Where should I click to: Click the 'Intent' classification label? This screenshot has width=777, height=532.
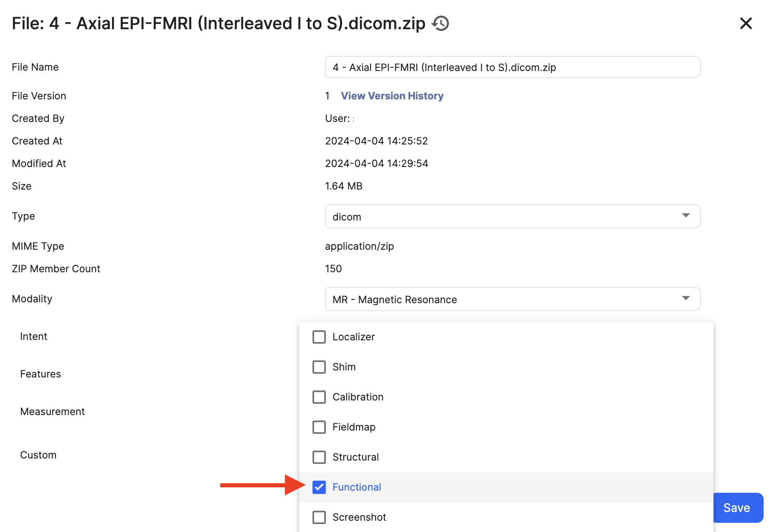(x=33, y=337)
